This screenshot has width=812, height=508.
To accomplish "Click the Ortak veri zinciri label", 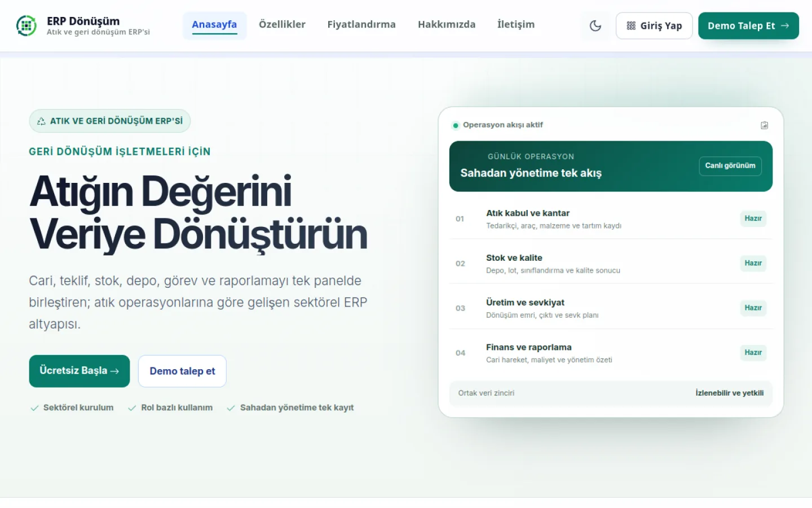I will 486,393.
